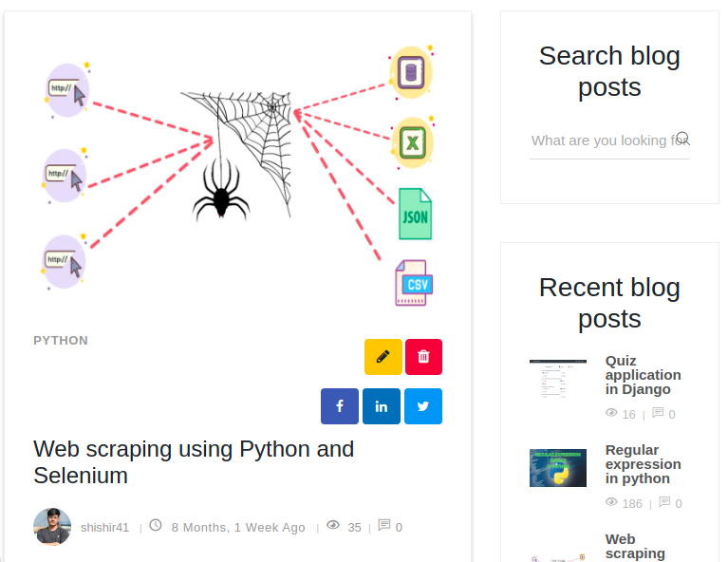This screenshot has height=562, width=728.
Task: Click the author avatar photo
Action: (x=52, y=527)
